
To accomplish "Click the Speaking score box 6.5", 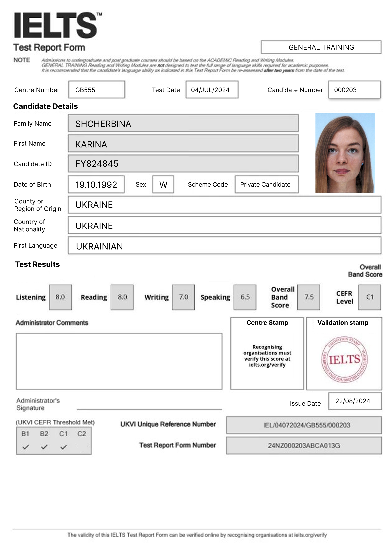I will tap(245, 297).
